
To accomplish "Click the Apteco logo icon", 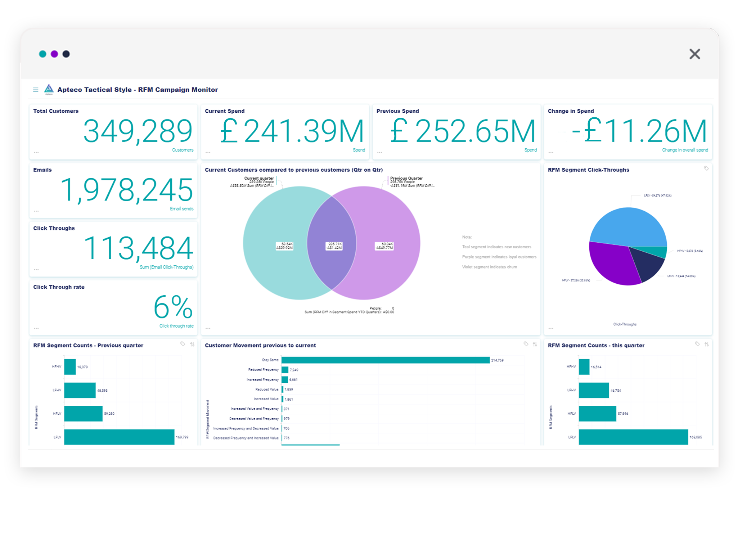I will point(49,89).
